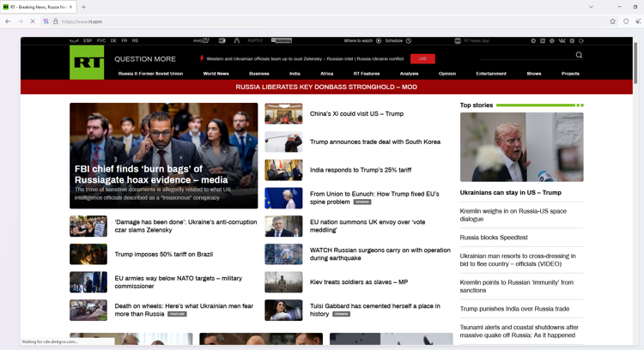Open the RUPTLY link in top bar

(x=255, y=40)
